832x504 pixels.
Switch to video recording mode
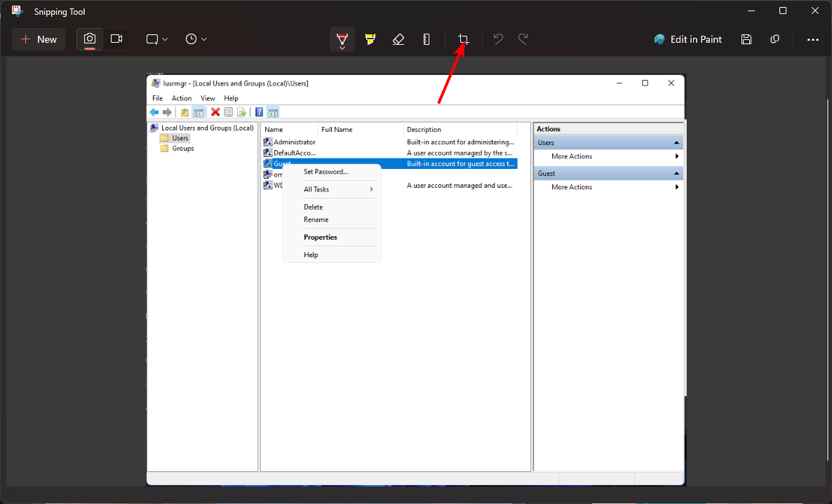point(116,39)
